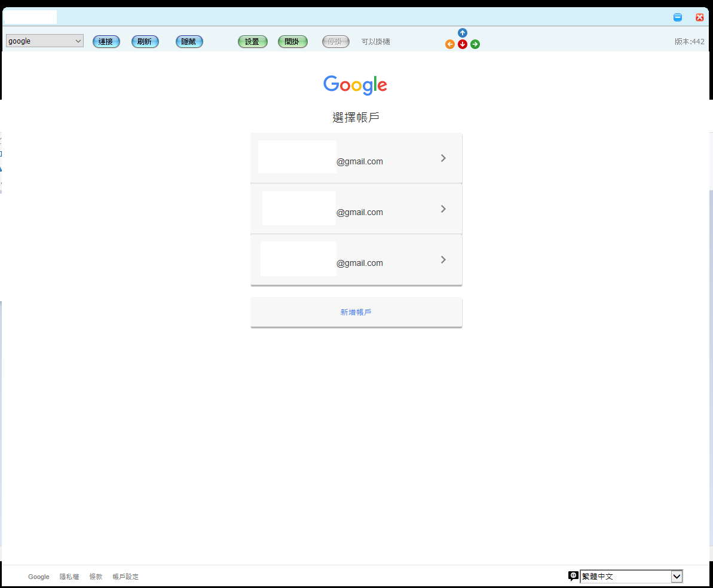Open 設置 settings button

tap(252, 41)
